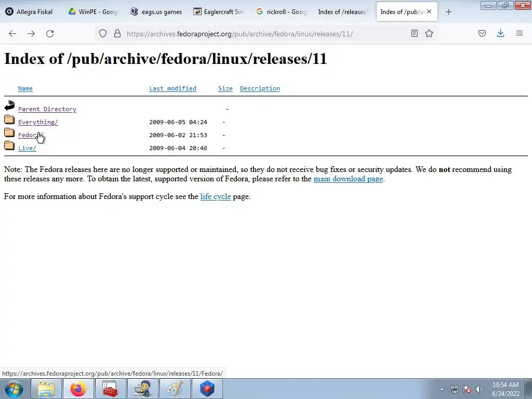Show hidden system tray icons
Image resolution: width=532 pixels, height=399 pixels.
pyautogui.click(x=442, y=389)
